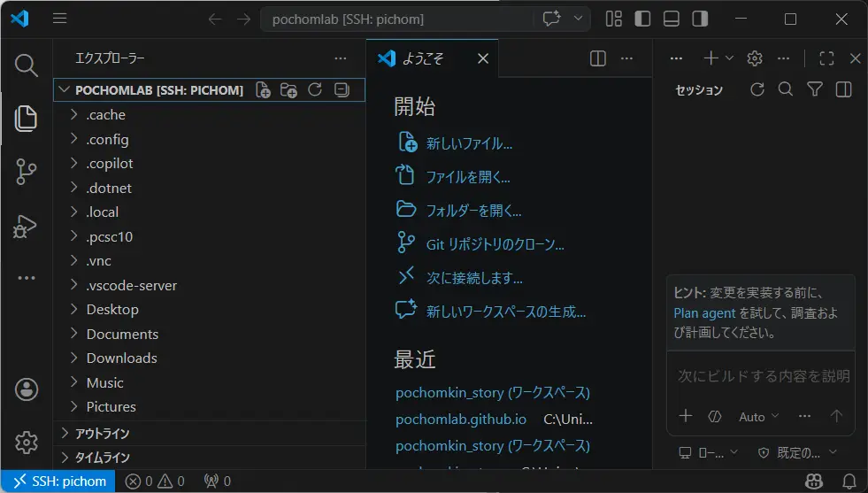Toggle the primary side bar

click(642, 19)
